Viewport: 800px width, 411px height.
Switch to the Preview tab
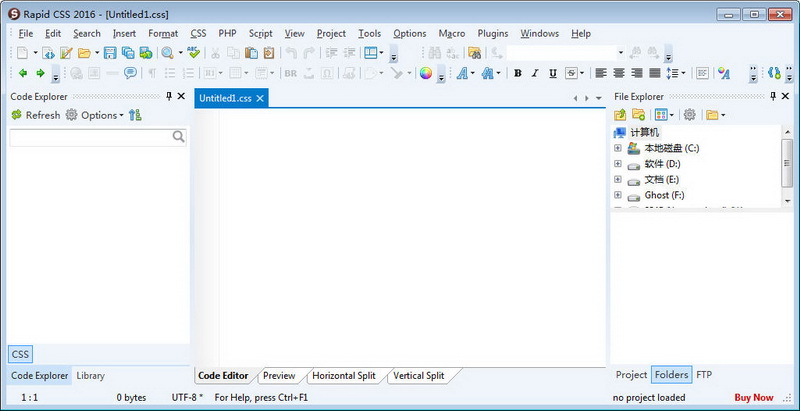279,376
